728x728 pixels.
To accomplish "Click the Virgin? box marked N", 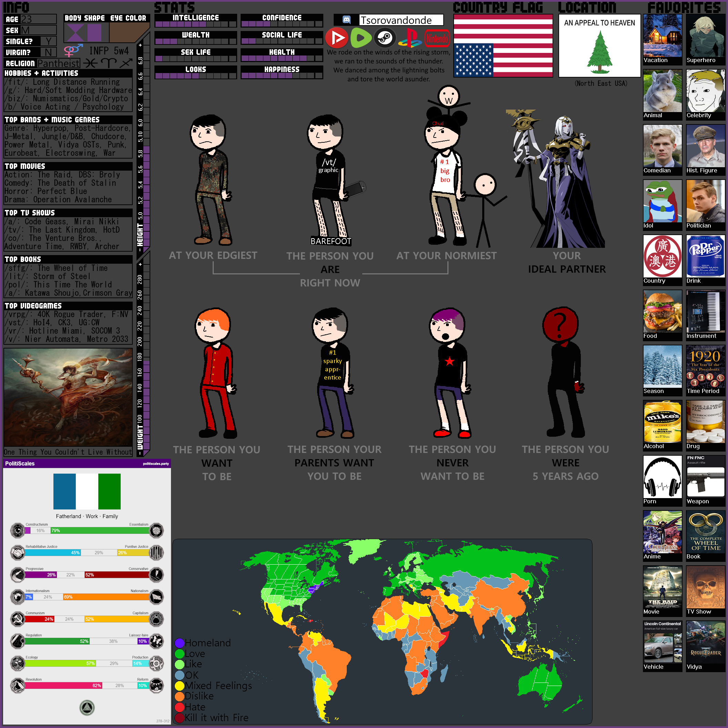I will tap(48, 52).
